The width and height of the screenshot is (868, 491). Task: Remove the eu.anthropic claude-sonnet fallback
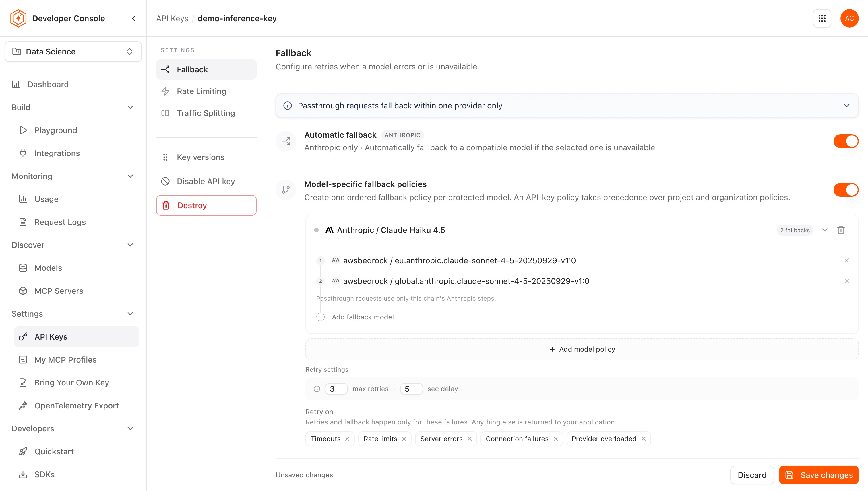click(x=846, y=260)
